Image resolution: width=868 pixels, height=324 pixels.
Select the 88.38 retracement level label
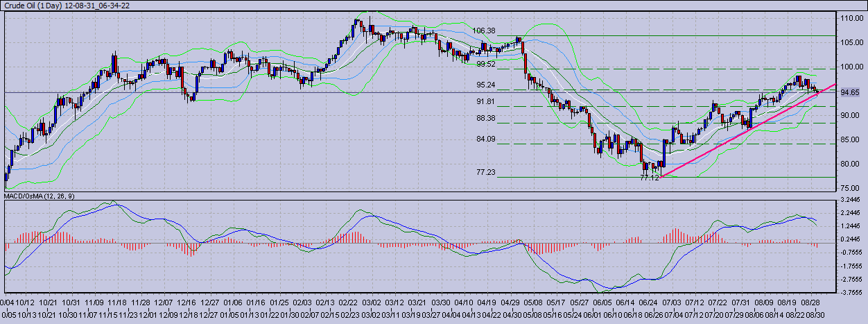coord(486,119)
